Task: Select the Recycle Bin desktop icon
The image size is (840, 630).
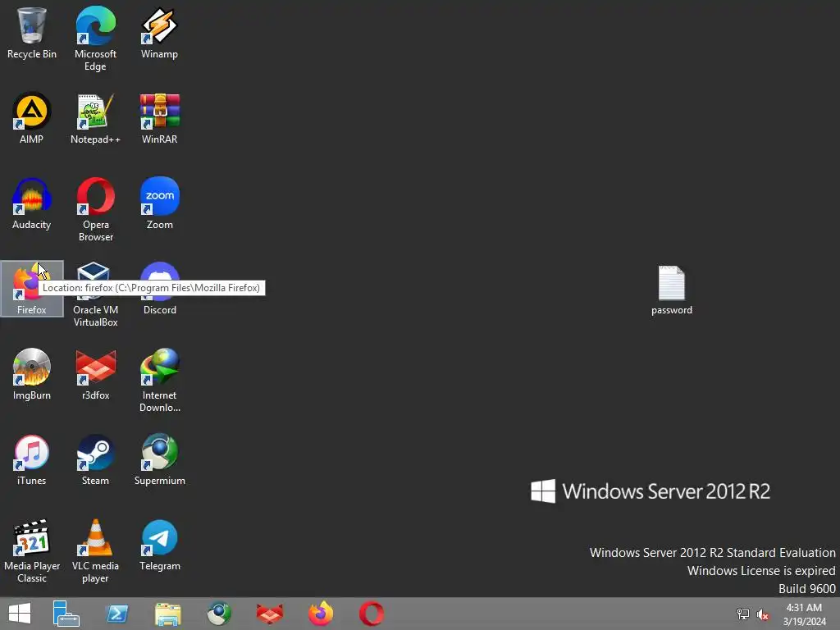Action: coord(32,33)
